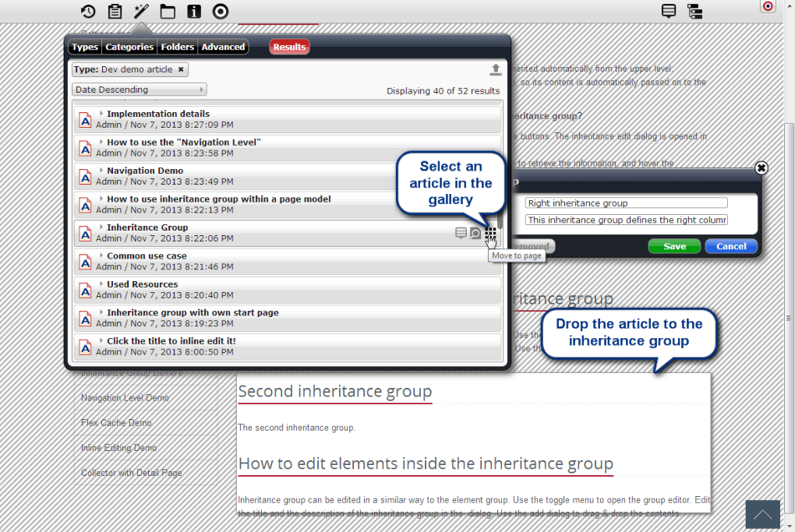Screen dimensions: 795x532
Task: Select the Results tab
Action: (x=289, y=47)
